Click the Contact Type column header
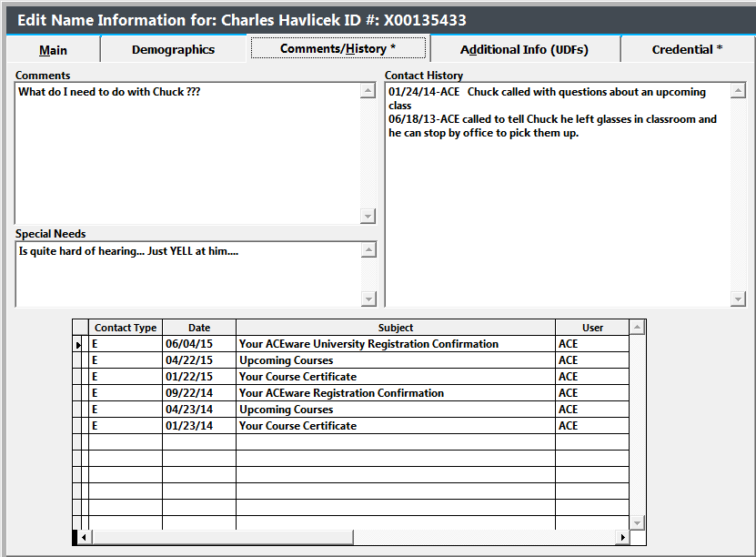 tap(126, 328)
